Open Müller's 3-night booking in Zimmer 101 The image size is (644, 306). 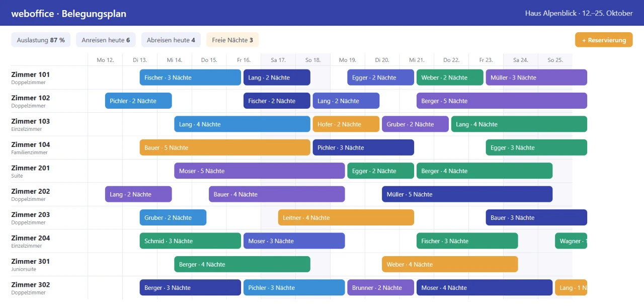[x=536, y=78]
